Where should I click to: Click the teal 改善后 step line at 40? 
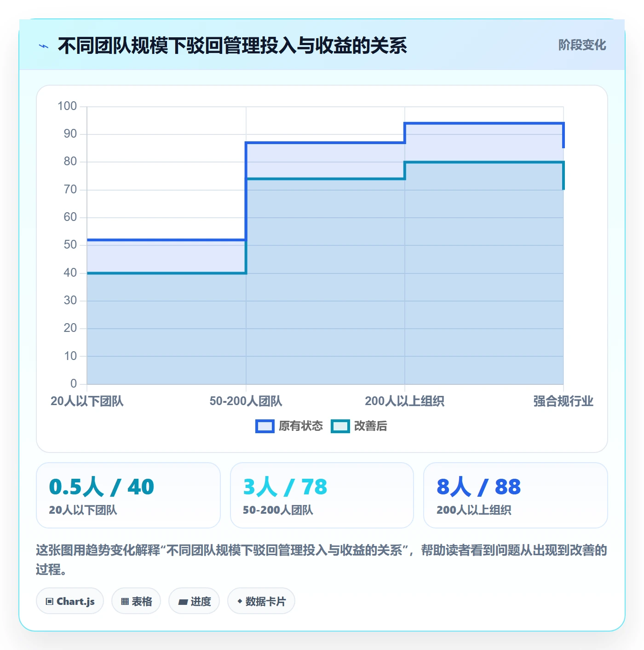pyautogui.click(x=167, y=273)
